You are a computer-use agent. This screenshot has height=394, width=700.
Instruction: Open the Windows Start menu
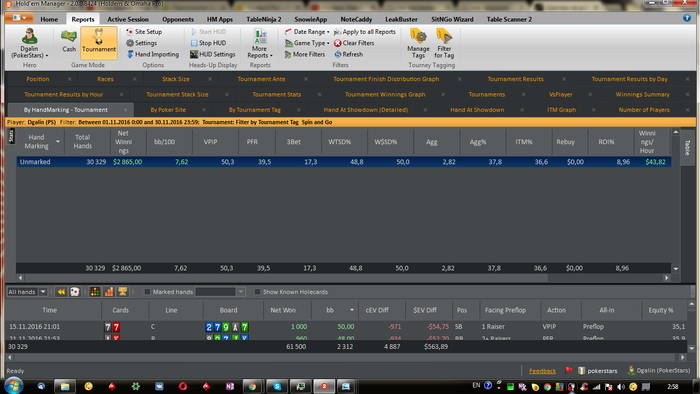click(13, 386)
